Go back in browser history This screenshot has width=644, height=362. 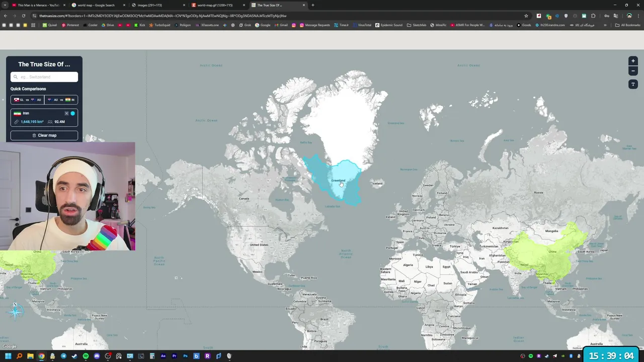click(5, 16)
